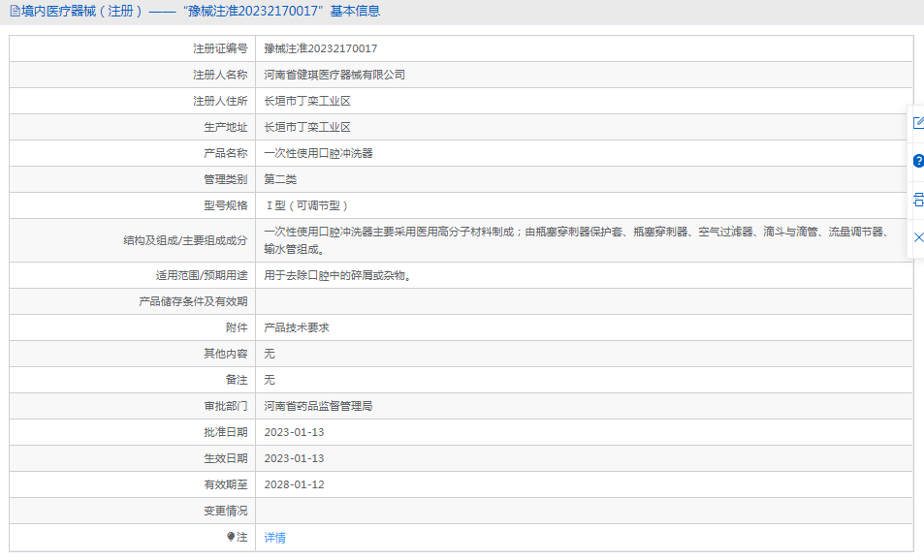Click the 结构及组成/主要组成成分 label
Viewport: 924px width, 560px height.
click(185, 240)
